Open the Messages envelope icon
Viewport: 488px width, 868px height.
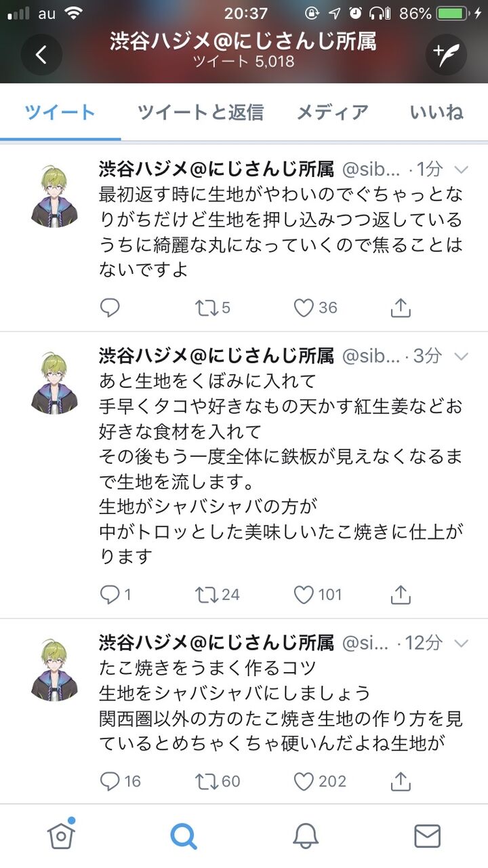[427, 835]
